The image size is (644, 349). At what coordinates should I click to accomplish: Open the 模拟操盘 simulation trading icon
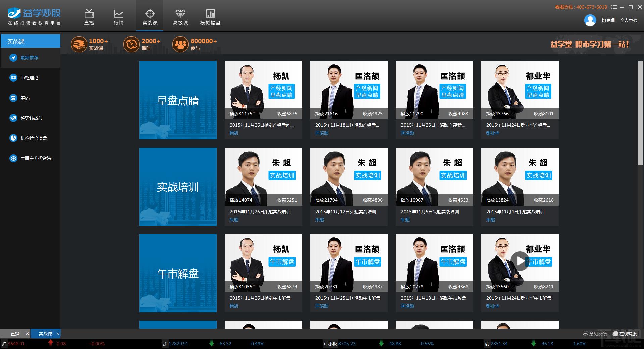[210, 17]
